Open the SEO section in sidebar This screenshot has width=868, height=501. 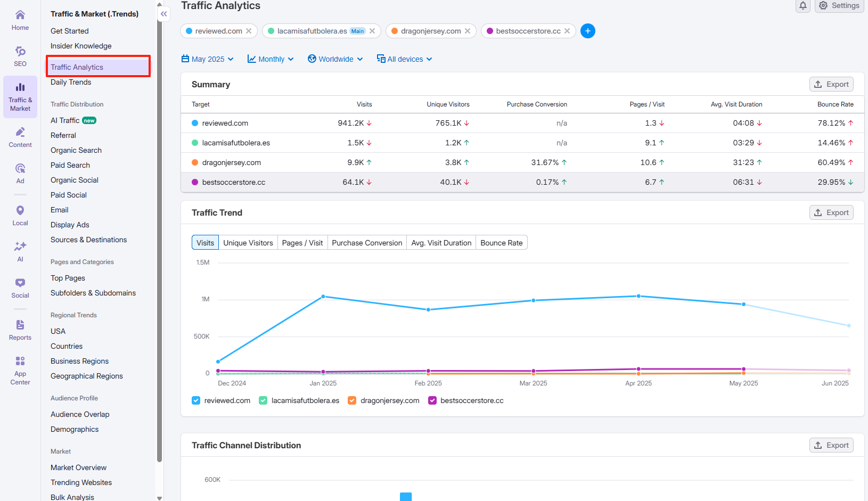pyautogui.click(x=20, y=56)
